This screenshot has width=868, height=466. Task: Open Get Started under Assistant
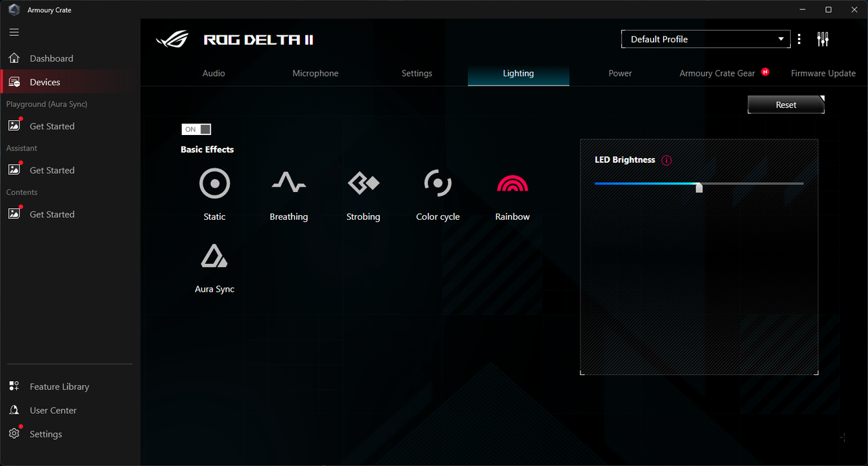[71, 170]
